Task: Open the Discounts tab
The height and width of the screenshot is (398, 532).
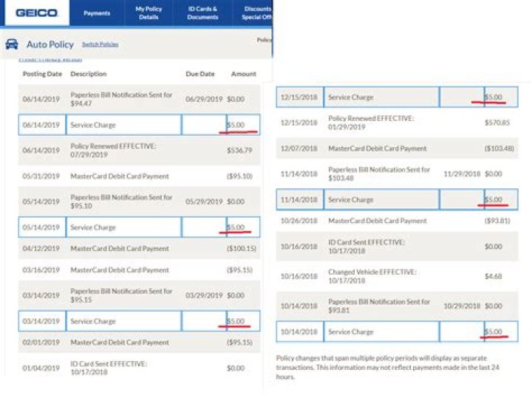Action: 256,13
